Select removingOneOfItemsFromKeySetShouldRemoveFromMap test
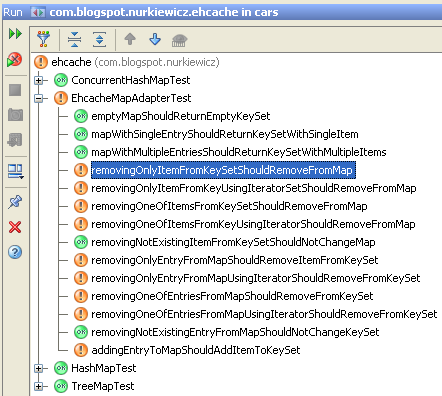 (229, 206)
